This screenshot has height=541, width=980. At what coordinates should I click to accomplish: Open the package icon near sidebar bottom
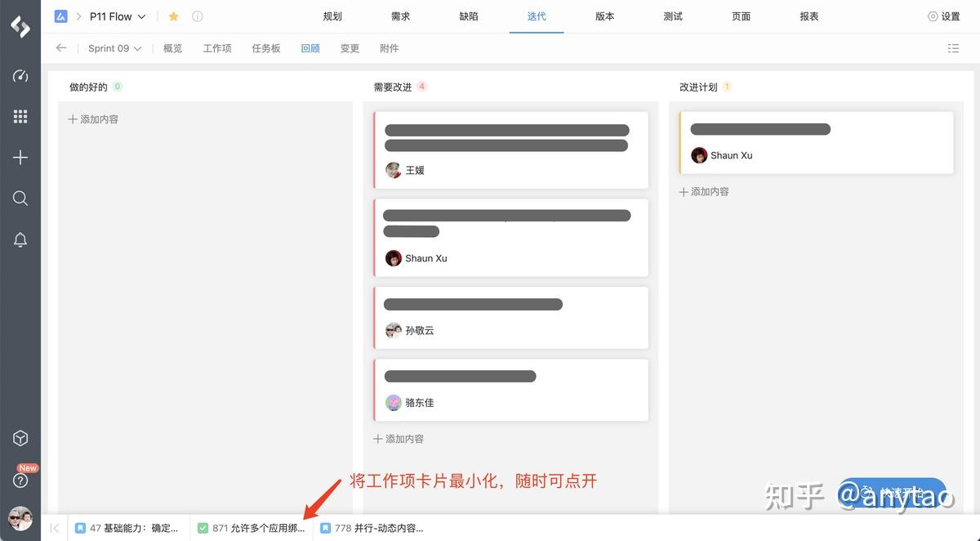(20, 438)
